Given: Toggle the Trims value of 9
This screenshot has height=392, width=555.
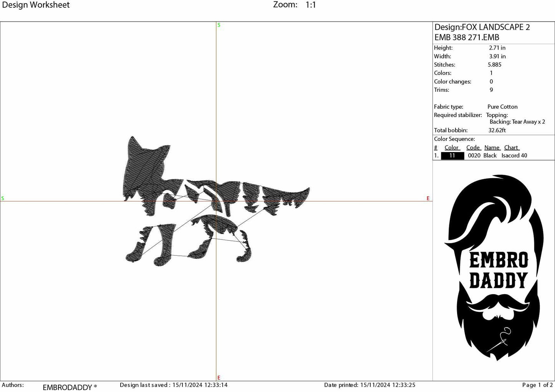Looking at the screenshot, I should pyautogui.click(x=491, y=89).
